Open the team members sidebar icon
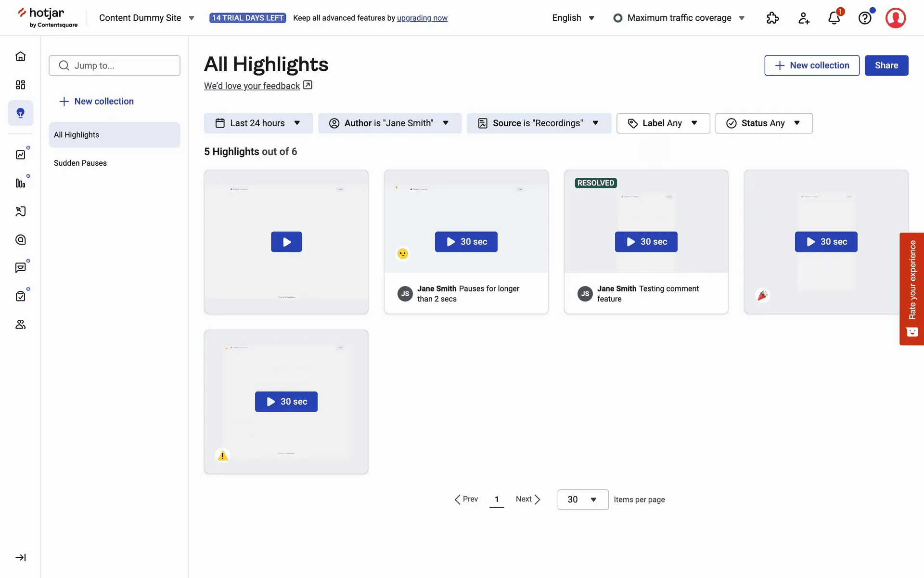Image resolution: width=924 pixels, height=578 pixels. pyautogui.click(x=20, y=324)
